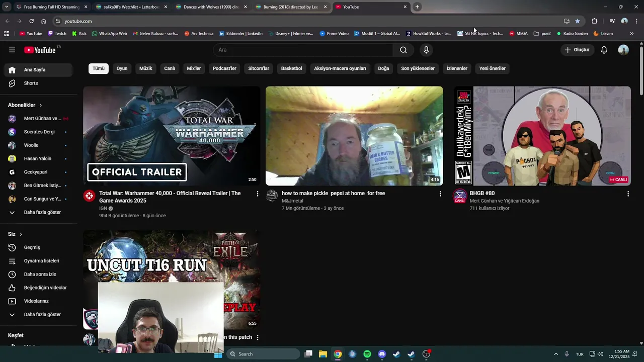
Task: Select the Yeni öneriler chip
Action: tap(493, 68)
